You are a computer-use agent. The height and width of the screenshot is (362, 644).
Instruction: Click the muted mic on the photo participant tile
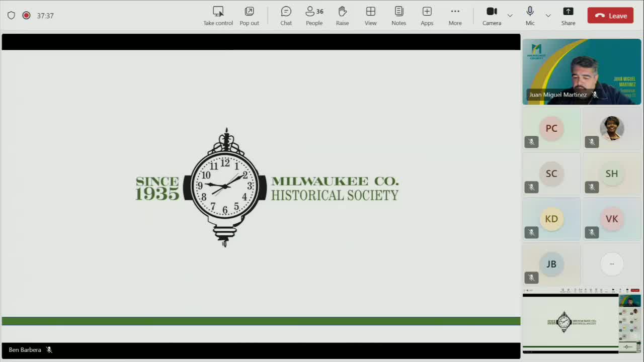(592, 142)
